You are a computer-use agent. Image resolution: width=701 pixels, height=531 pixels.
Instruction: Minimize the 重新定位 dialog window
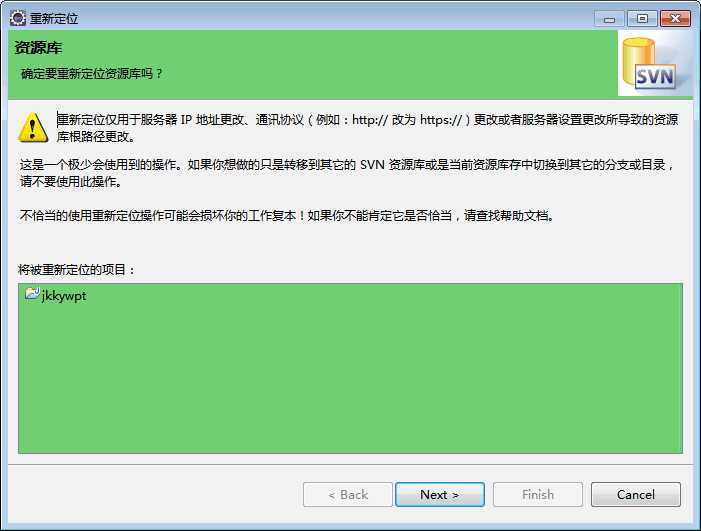[609, 19]
